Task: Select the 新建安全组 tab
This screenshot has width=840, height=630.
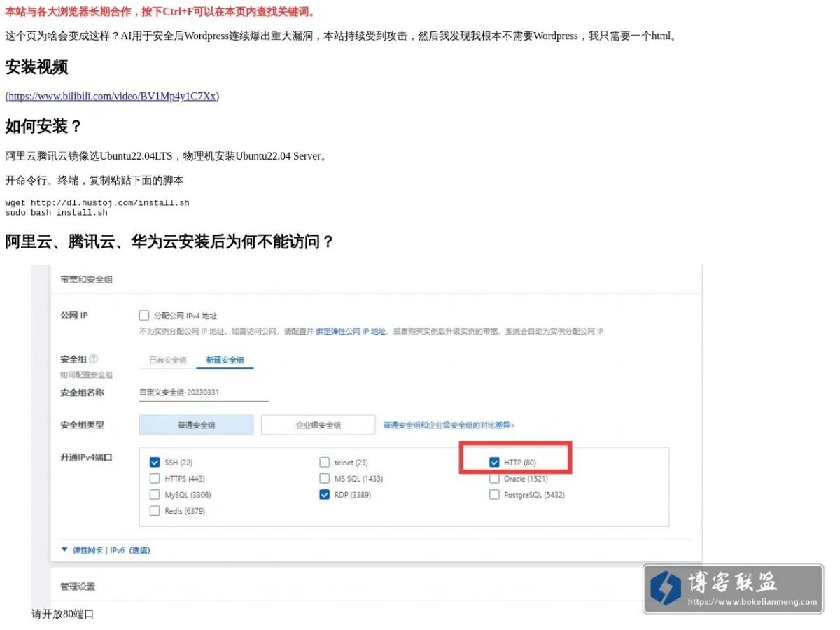Action: click(225, 360)
